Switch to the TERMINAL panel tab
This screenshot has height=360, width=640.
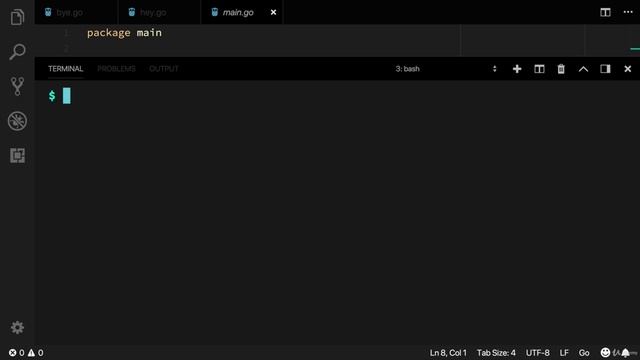click(66, 69)
